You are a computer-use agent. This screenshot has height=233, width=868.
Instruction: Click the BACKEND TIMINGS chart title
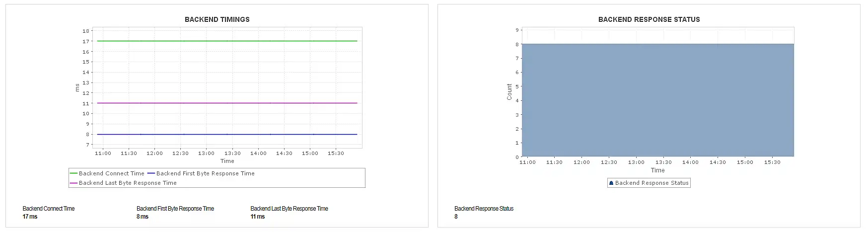click(x=217, y=19)
